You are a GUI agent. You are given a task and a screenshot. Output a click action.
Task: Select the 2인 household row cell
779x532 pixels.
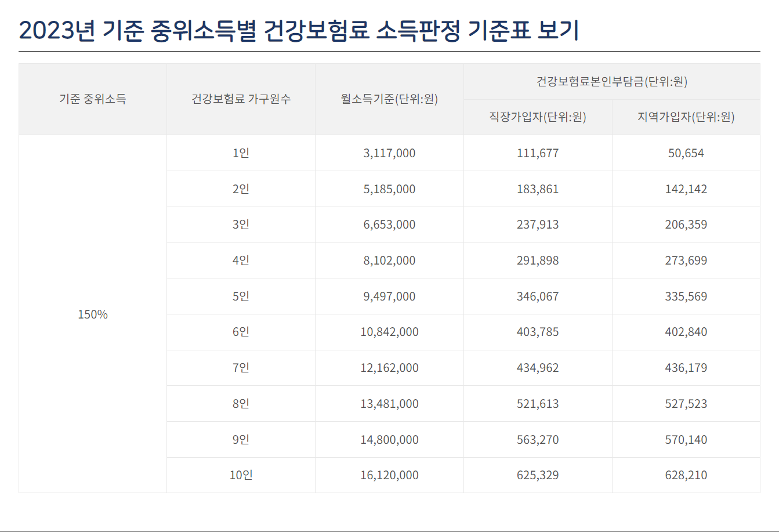[241, 189]
